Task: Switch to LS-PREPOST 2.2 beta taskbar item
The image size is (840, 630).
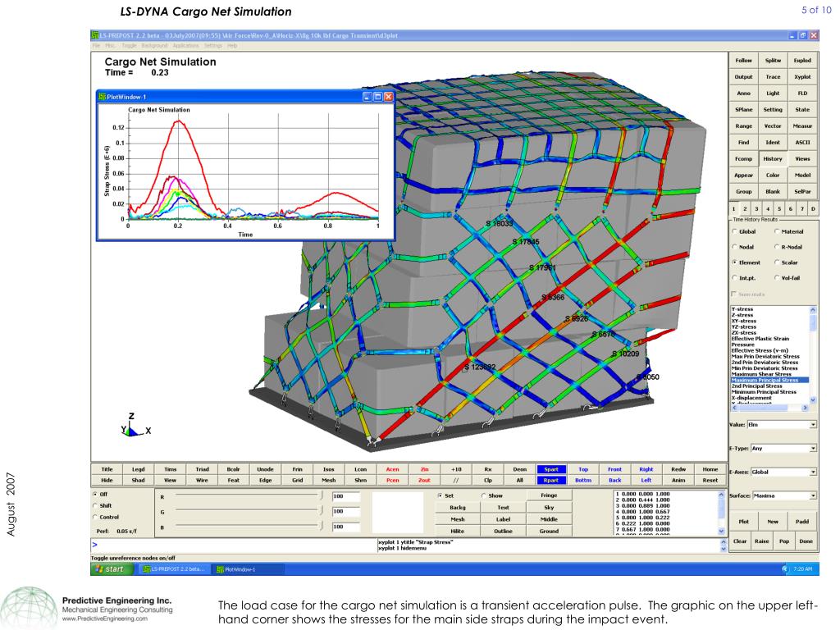Action: 174,569
